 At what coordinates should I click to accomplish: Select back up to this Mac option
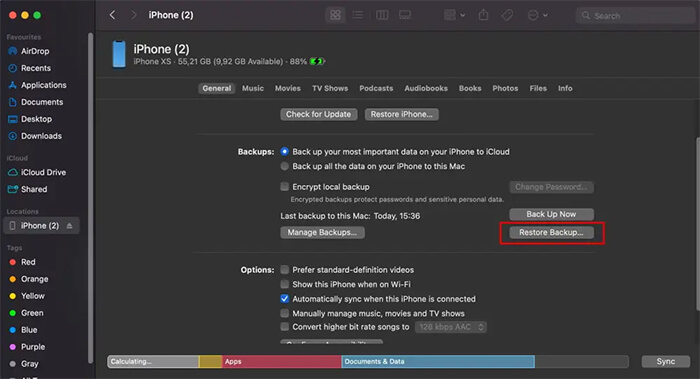(x=284, y=167)
